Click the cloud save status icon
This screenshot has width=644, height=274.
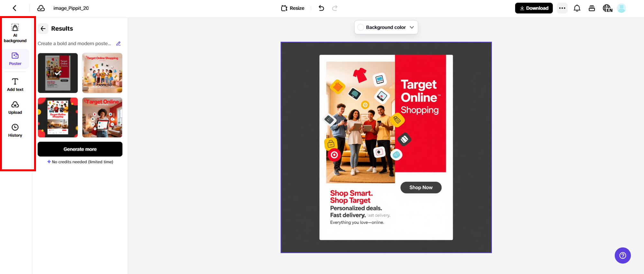41,8
